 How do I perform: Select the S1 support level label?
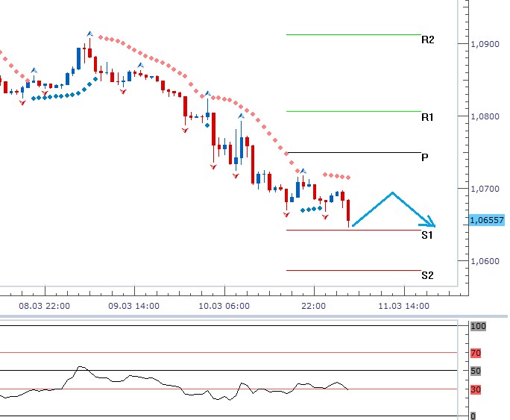click(427, 236)
